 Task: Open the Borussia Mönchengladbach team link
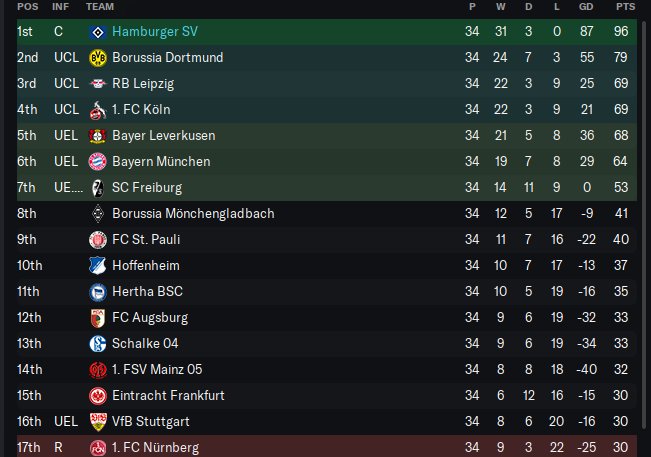(x=193, y=213)
